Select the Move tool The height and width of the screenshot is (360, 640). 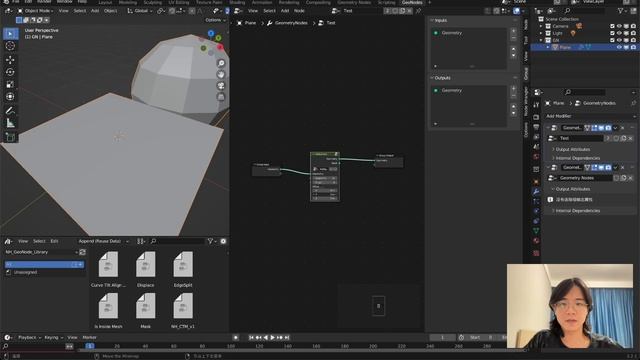(10, 60)
